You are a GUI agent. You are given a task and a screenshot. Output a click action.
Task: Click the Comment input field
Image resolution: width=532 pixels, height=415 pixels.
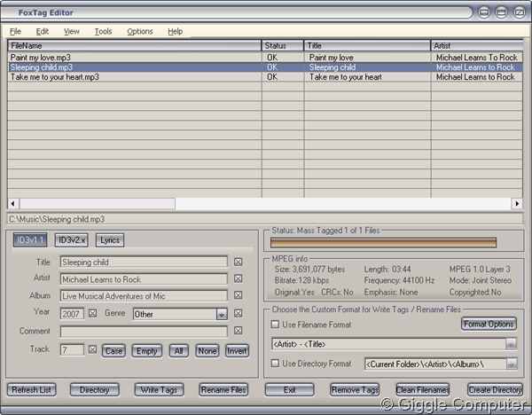click(x=144, y=331)
